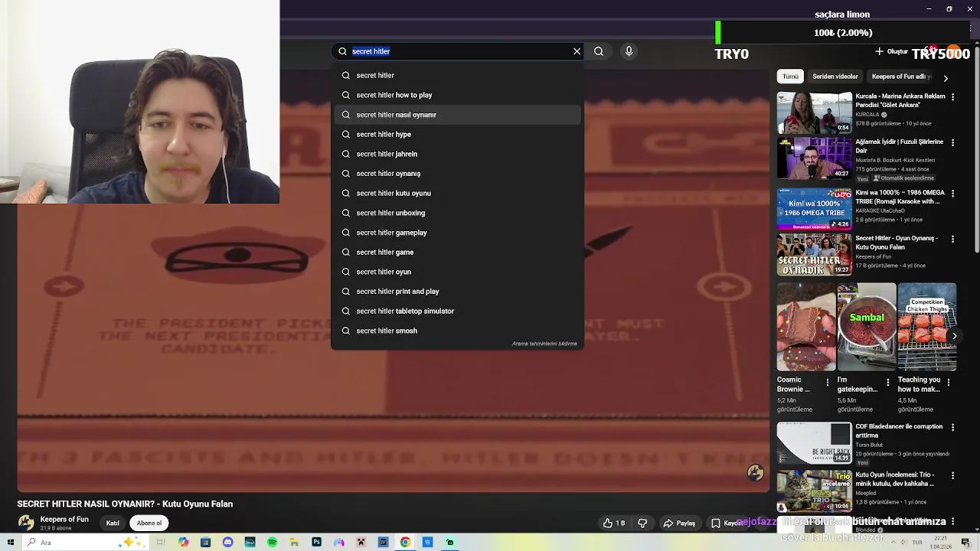Viewport: 980px width, 551px height.
Task: Open Minecraft from the taskbar
Action: tap(361, 543)
